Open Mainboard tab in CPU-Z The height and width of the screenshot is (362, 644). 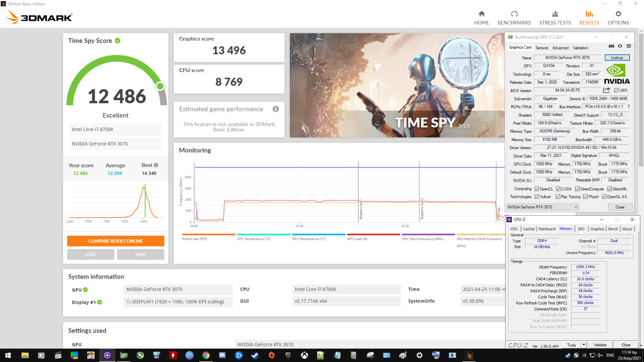(547, 229)
